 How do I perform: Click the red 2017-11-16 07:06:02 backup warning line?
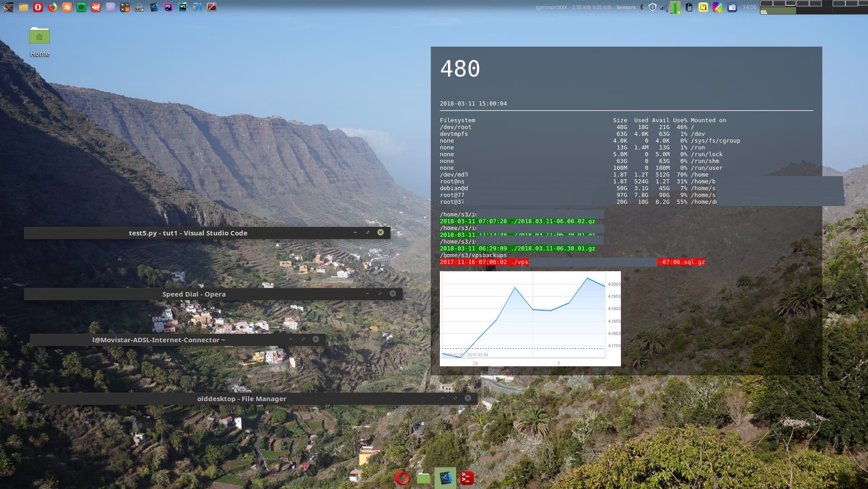pyautogui.click(x=572, y=262)
